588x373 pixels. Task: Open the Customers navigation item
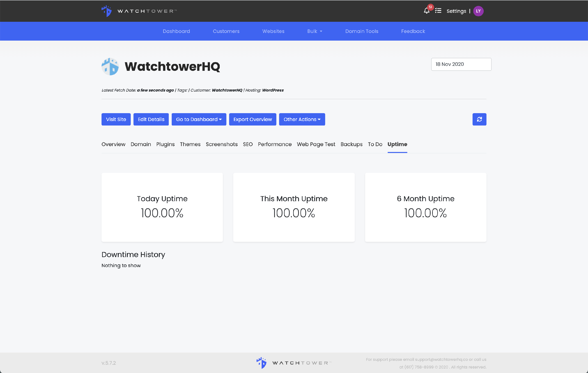tap(226, 31)
